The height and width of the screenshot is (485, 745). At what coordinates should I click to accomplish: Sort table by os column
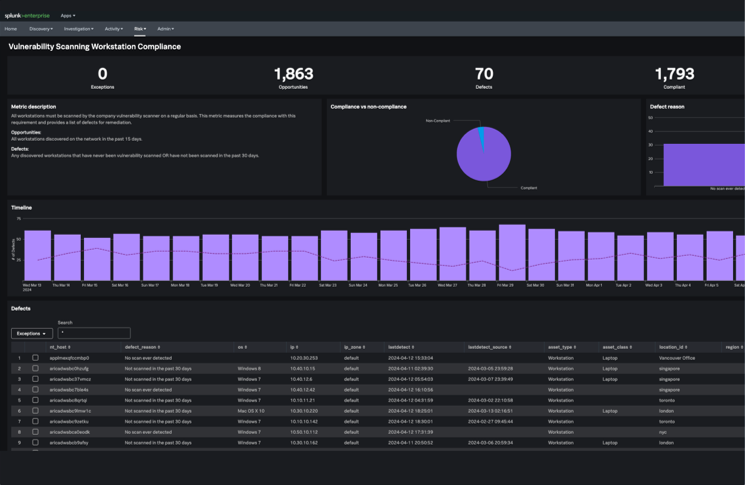coord(242,346)
